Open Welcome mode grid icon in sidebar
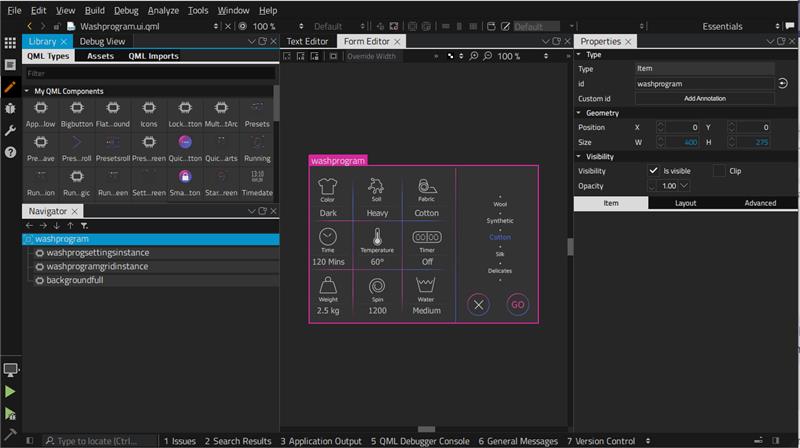Image resolution: width=800 pixels, height=448 pixels. tap(10, 42)
